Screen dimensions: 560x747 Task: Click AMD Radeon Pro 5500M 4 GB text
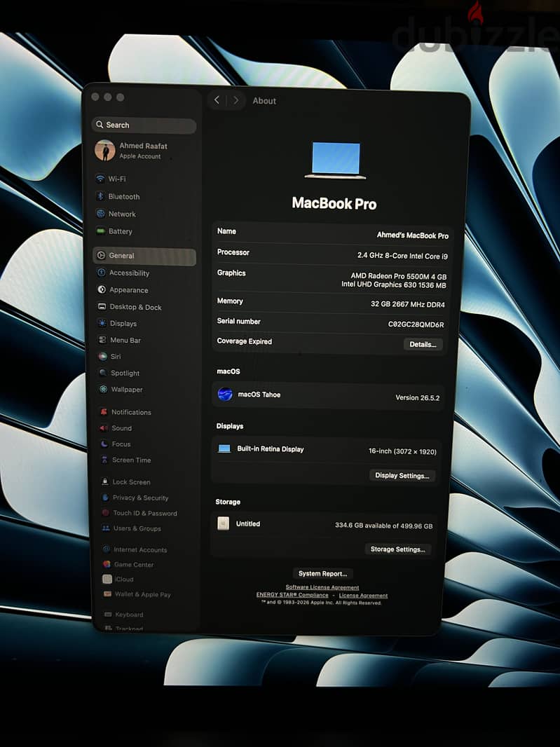398,276
